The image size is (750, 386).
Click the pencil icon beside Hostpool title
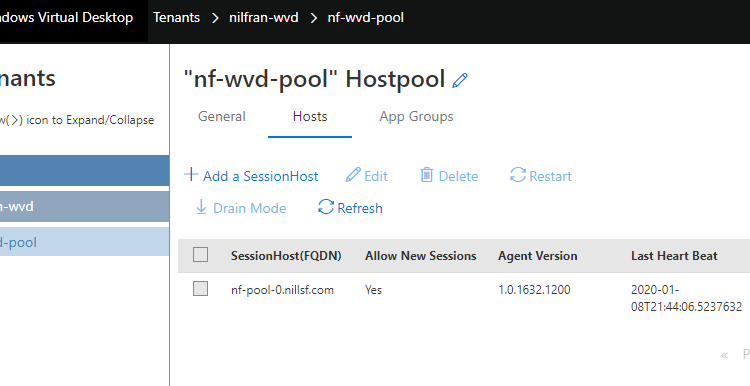point(460,80)
